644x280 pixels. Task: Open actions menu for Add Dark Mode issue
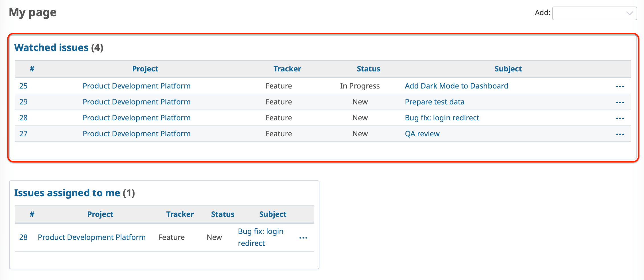(x=620, y=86)
